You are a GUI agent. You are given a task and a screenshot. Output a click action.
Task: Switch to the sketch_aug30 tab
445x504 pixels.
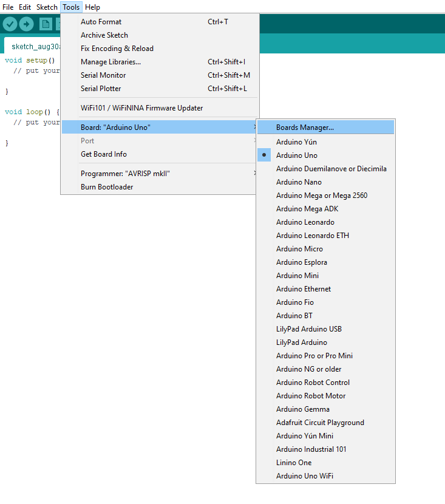[32, 46]
